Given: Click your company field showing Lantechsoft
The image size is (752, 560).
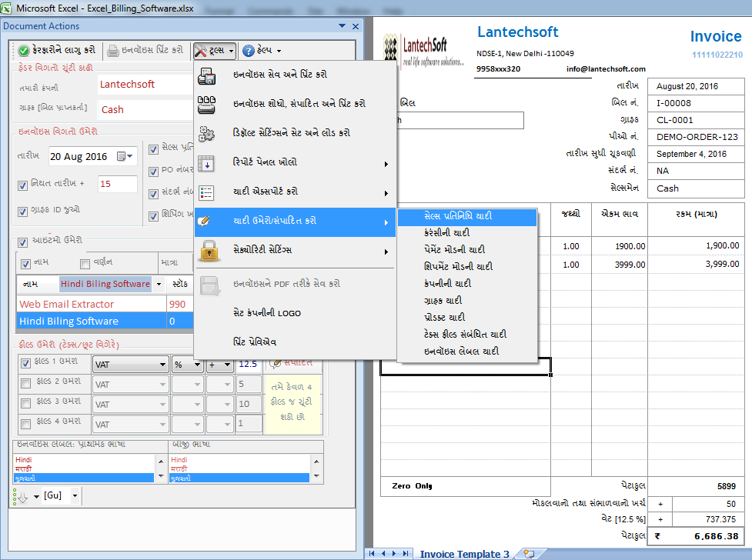Looking at the screenshot, I should [145, 85].
